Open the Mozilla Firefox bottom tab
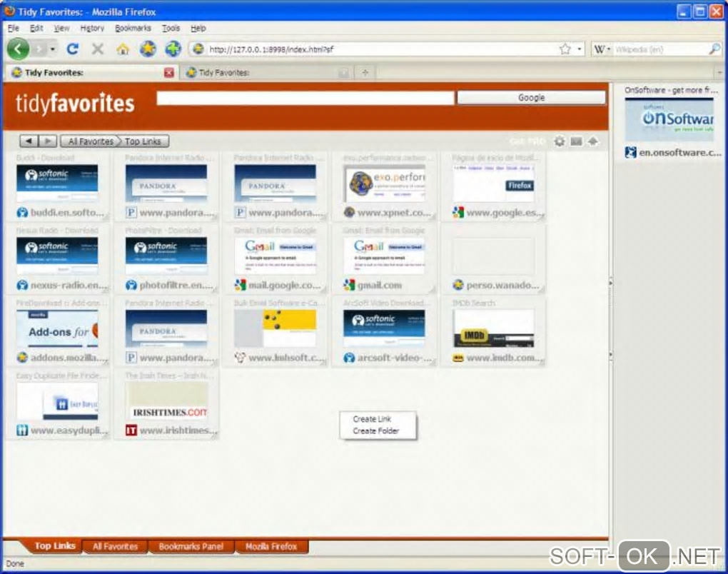Image resolution: width=728 pixels, height=574 pixels. pyautogui.click(x=271, y=546)
